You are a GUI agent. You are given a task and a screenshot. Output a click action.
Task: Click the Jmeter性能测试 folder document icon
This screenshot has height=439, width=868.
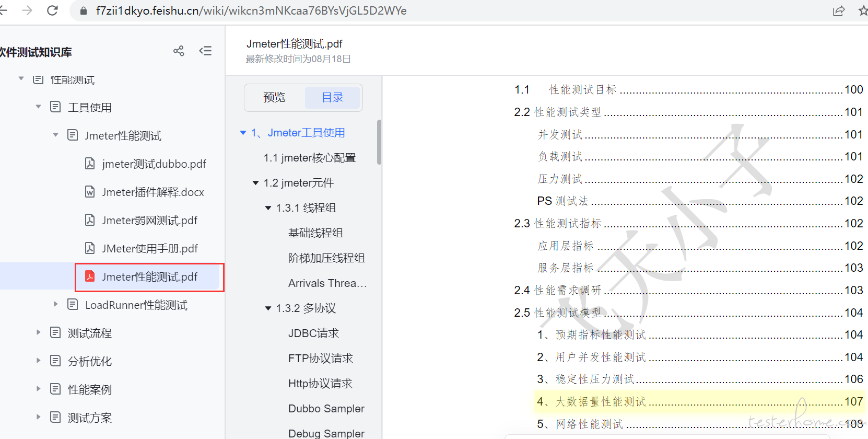pos(73,135)
